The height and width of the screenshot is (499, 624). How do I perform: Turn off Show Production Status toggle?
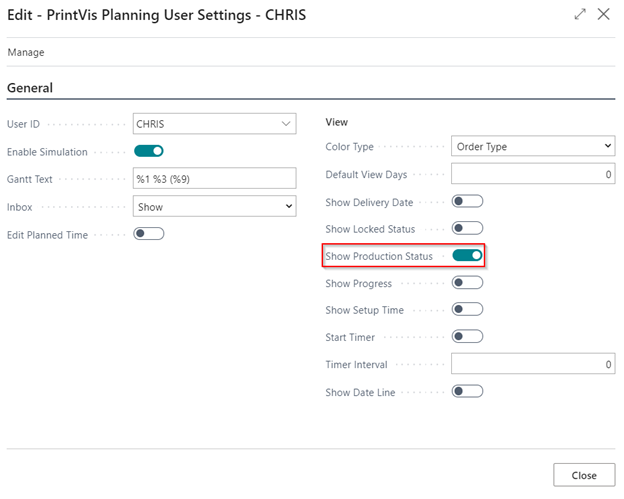coord(468,255)
